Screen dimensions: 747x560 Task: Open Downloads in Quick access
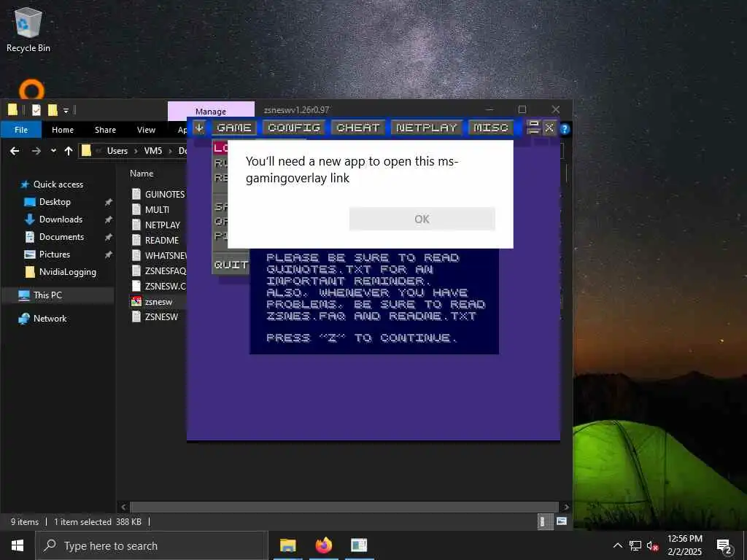[x=61, y=219]
